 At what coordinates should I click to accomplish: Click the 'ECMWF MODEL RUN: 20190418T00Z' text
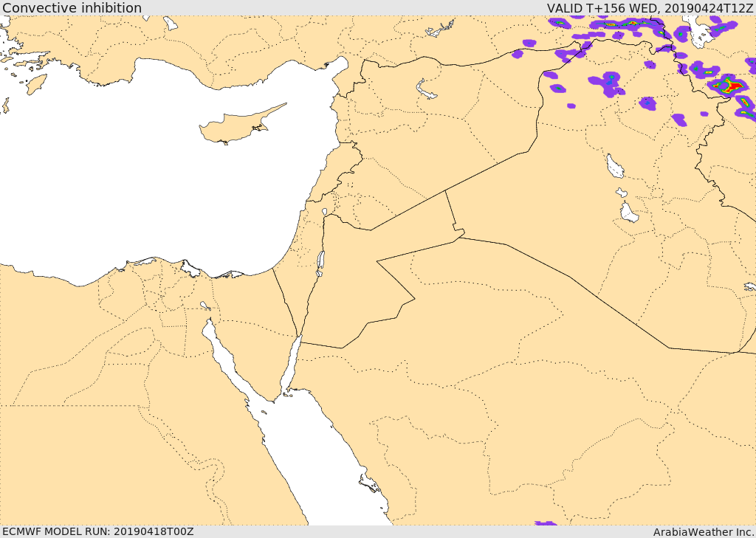point(98,532)
